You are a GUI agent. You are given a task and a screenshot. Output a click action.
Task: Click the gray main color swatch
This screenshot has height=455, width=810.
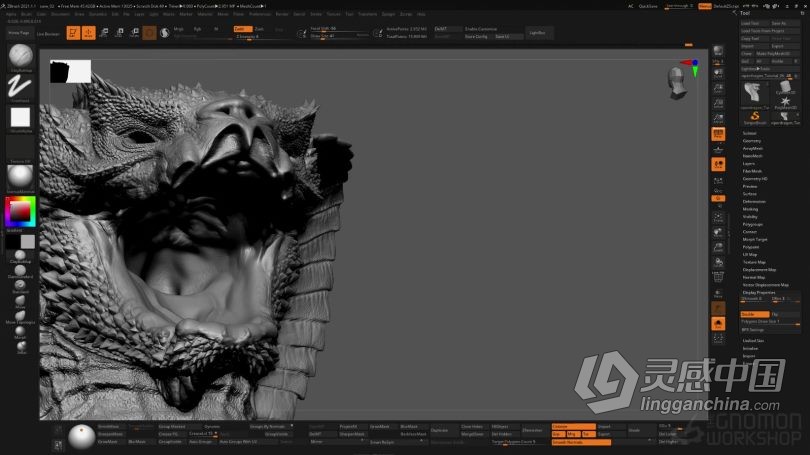(28, 242)
